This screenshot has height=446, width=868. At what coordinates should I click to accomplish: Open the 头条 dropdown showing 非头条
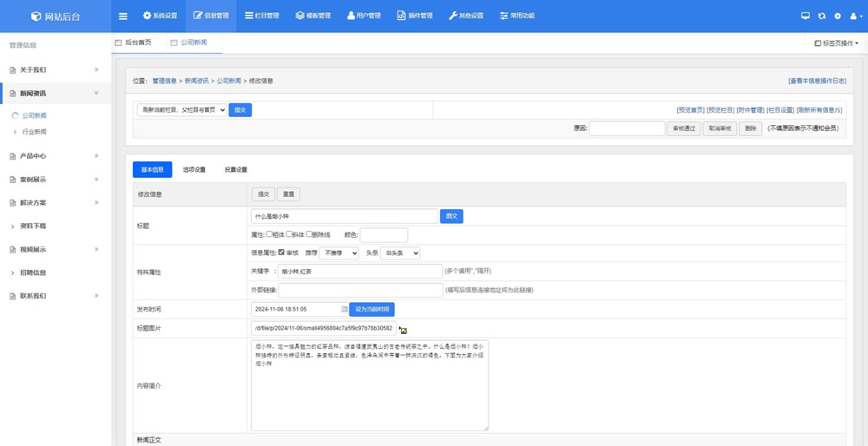[x=399, y=253]
